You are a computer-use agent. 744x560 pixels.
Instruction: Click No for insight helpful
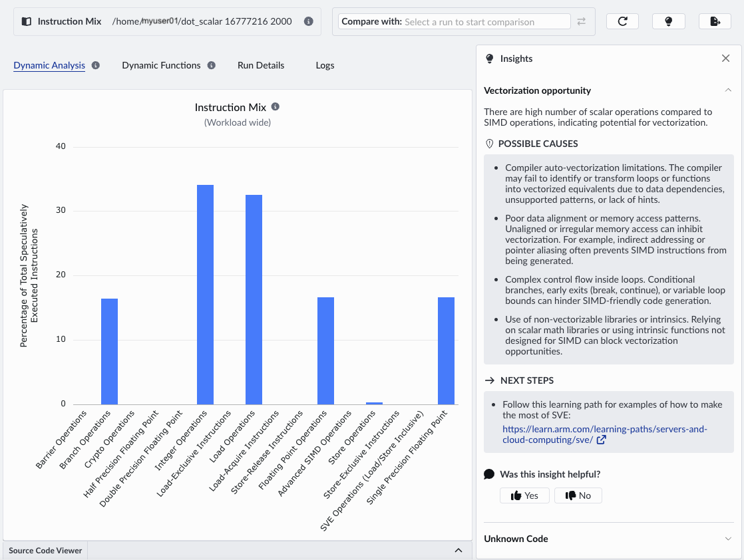point(578,495)
